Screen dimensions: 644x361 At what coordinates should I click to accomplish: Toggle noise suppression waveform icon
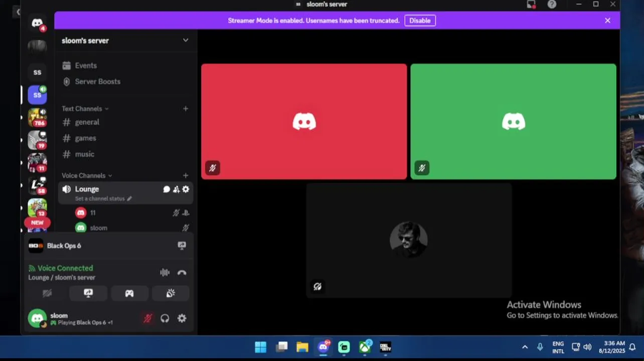(165, 272)
